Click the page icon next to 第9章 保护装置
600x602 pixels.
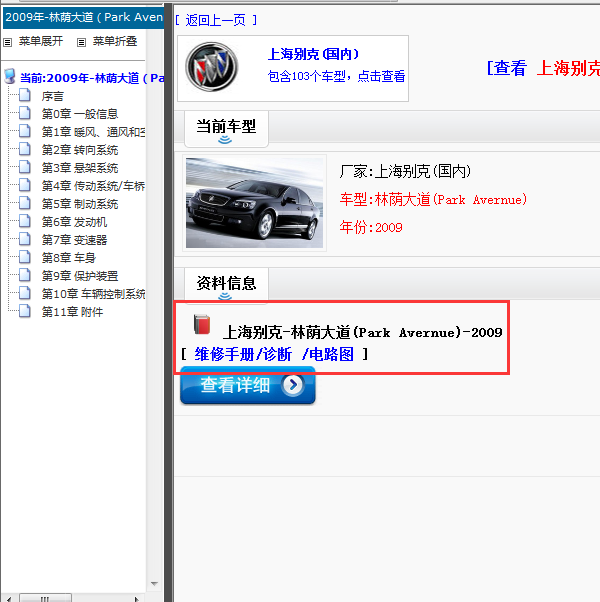pos(25,275)
